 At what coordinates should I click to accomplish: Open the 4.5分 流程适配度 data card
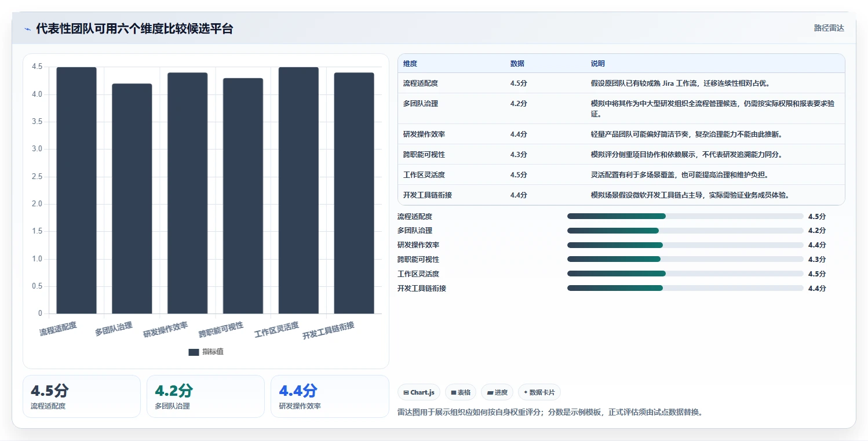82,396
